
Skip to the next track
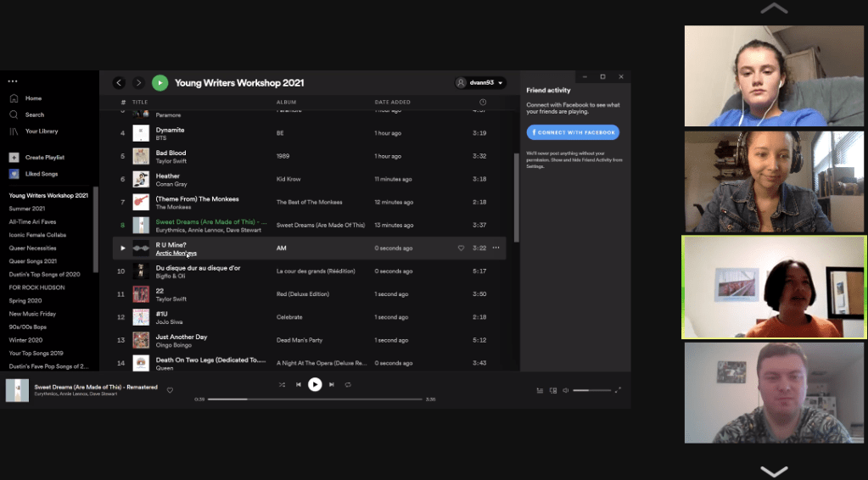[x=331, y=384]
